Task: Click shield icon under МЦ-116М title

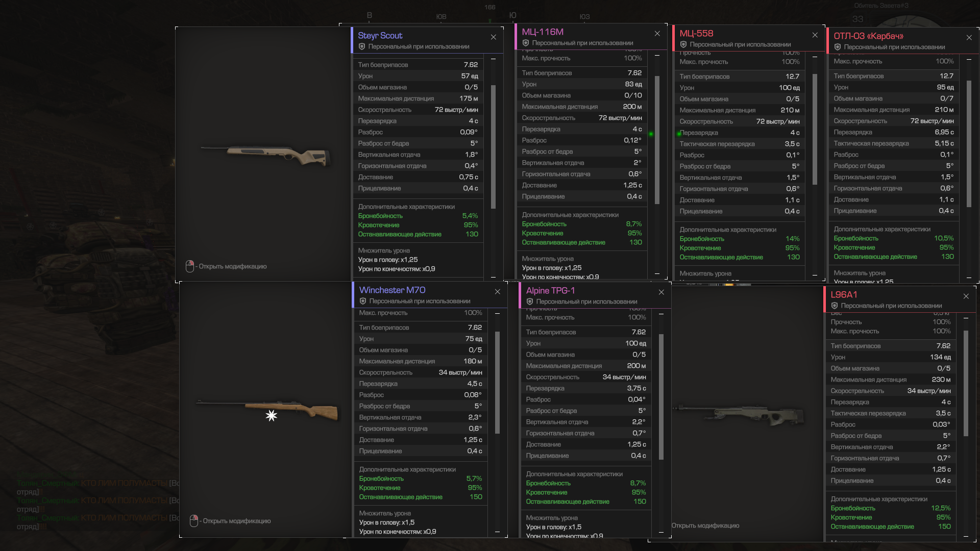Action: point(526,43)
